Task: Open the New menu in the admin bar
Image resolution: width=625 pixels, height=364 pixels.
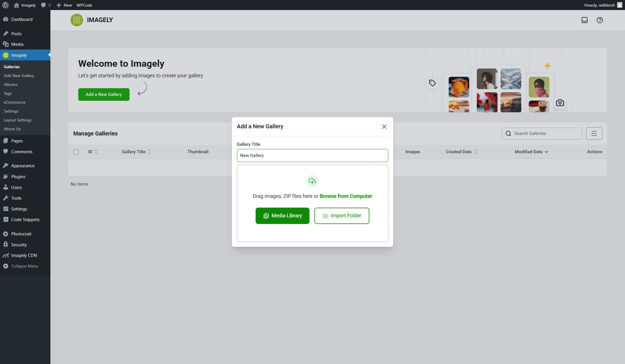Action: (x=64, y=5)
